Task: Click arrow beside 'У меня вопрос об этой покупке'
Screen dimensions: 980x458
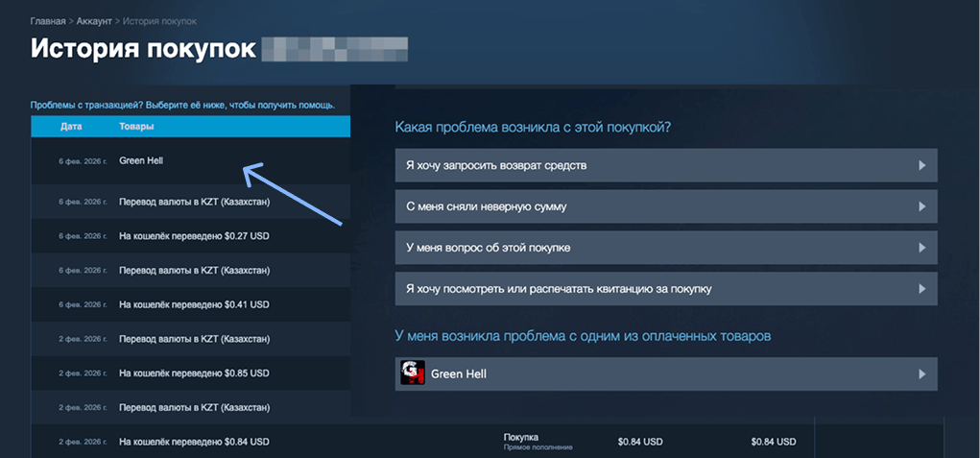Action: click(x=921, y=248)
